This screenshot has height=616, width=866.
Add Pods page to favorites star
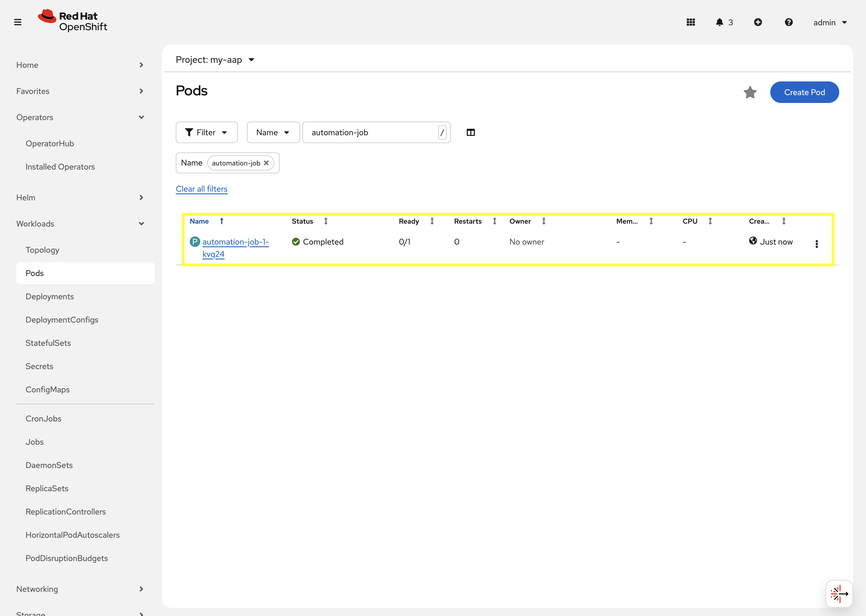(750, 92)
